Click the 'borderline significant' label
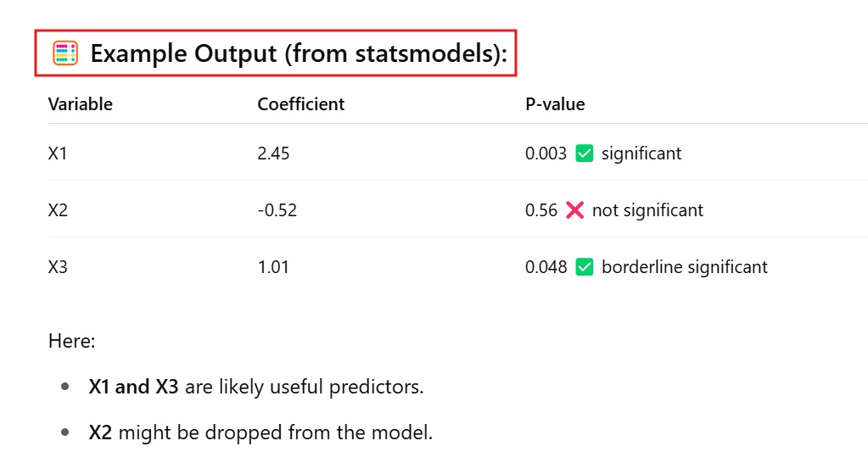Screen dimensions: 868x463 point(684,267)
